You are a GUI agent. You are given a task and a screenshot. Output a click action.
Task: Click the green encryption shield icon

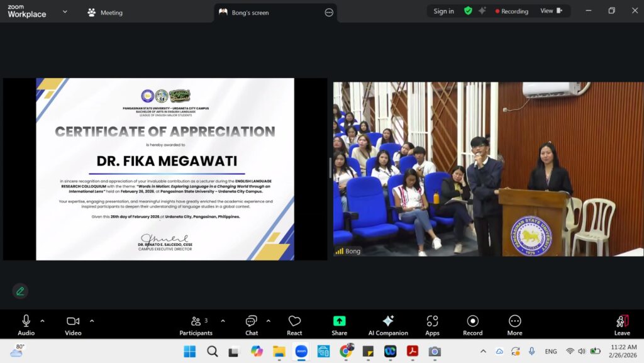pyautogui.click(x=468, y=11)
